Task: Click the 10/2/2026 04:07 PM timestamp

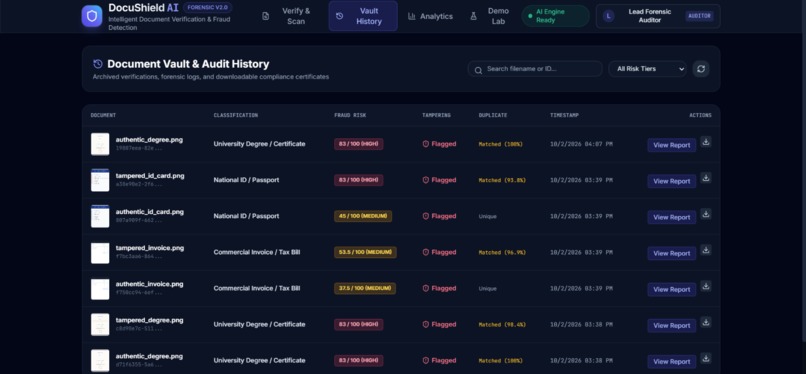Action: (x=581, y=144)
